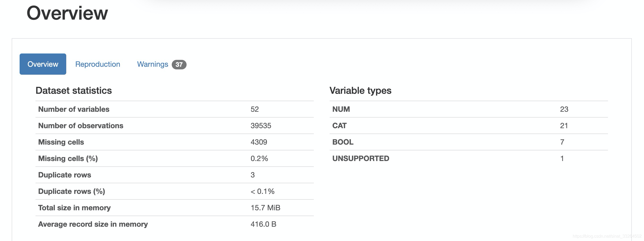Select the Missing cells value 4309

coord(259,142)
